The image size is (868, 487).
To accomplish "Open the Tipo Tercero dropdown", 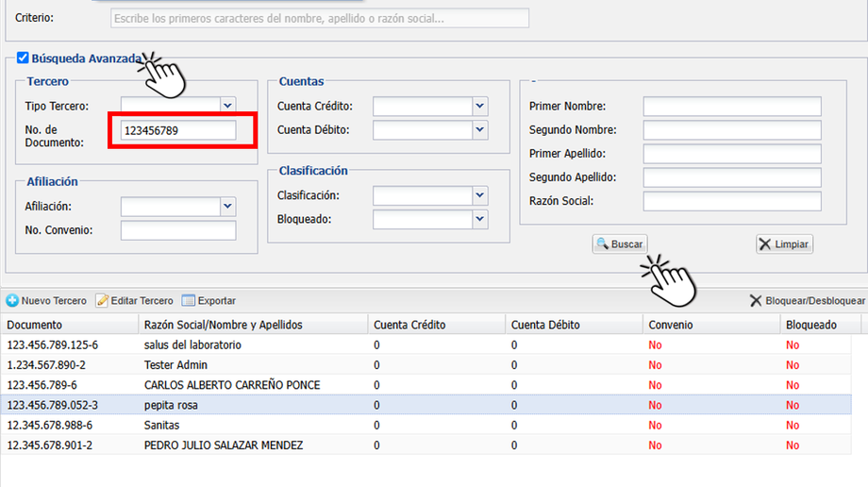I will tap(227, 106).
